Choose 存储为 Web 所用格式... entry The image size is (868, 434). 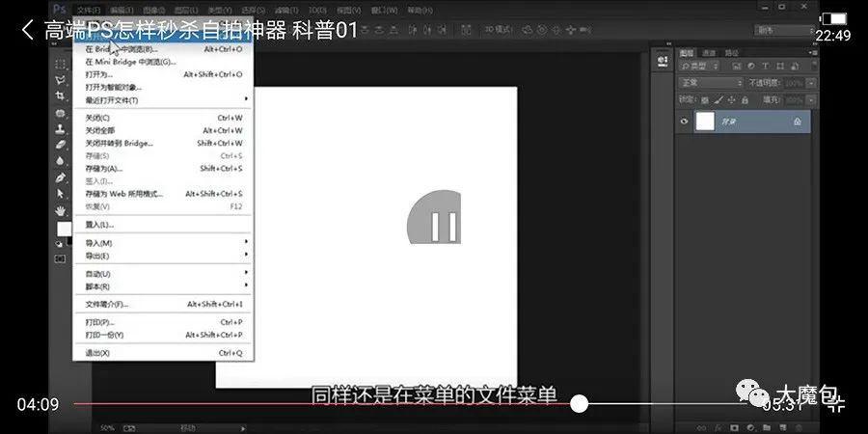[x=164, y=194]
